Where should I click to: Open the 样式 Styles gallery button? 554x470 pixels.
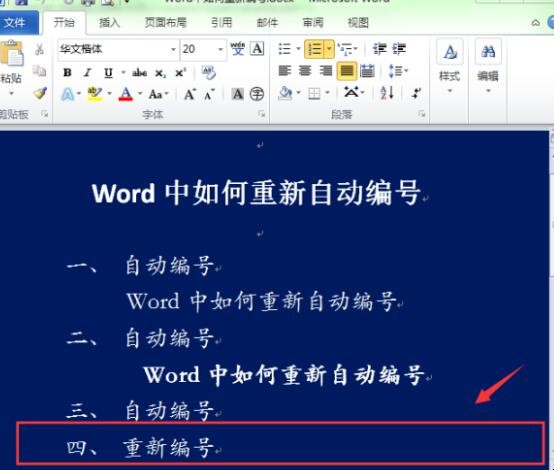449,67
